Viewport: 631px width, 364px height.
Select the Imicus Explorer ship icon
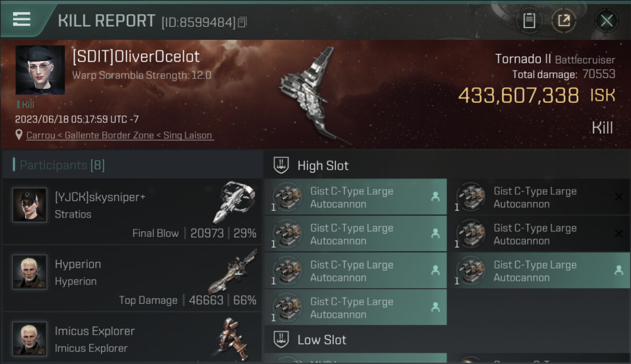[x=233, y=338]
